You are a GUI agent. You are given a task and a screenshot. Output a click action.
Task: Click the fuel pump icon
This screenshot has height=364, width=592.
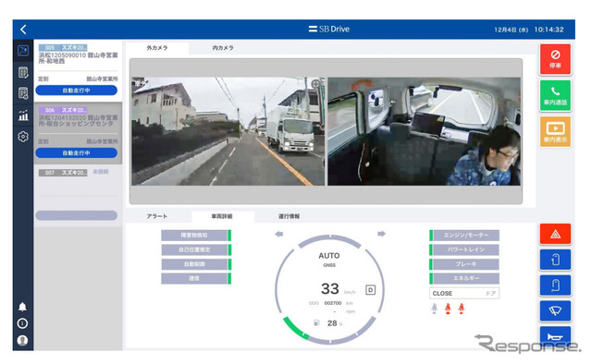(316, 322)
